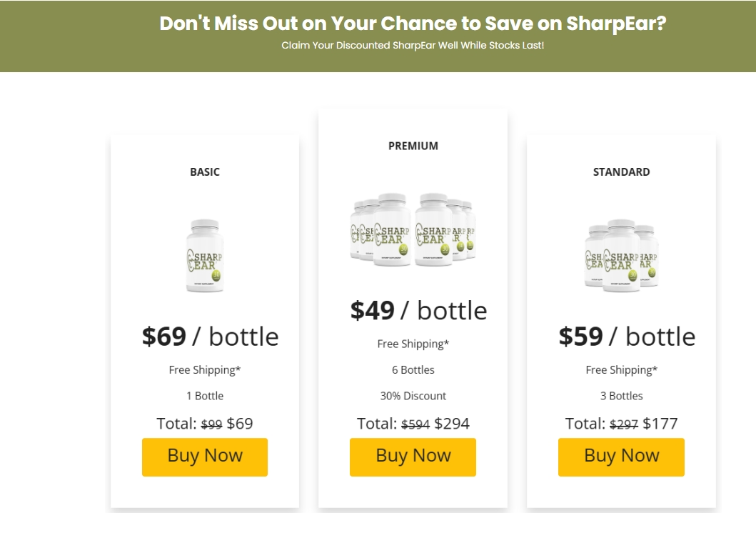756x533 pixels.
Task: Click the Premium total $594 $294 line
Action: click(x=413, y=424)
